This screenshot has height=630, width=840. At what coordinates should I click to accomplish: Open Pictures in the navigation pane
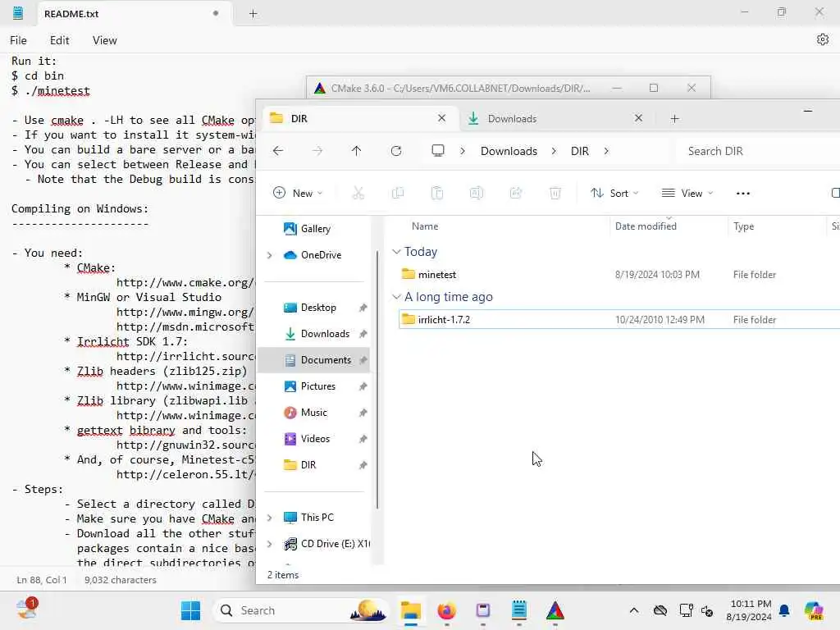tap(317, 386)
